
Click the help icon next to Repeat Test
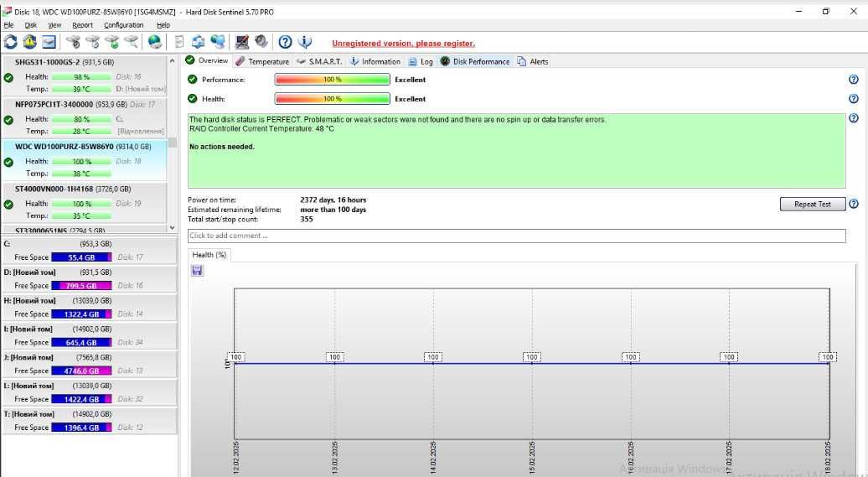854,204
